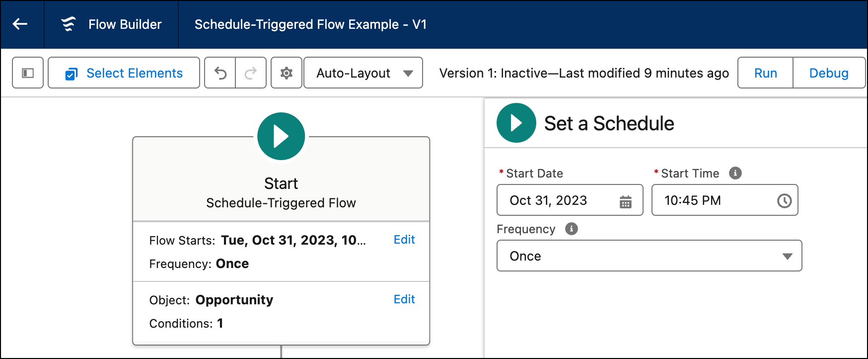Show Start Time info tooltip icon
The width and height of the screenshot is (868, 359).
735,173
